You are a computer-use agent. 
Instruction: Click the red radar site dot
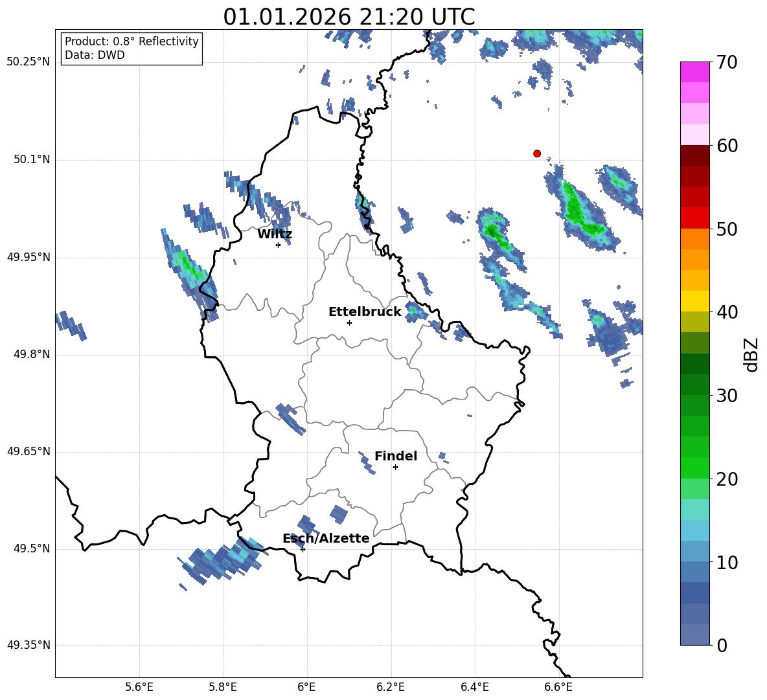(537, 153)
